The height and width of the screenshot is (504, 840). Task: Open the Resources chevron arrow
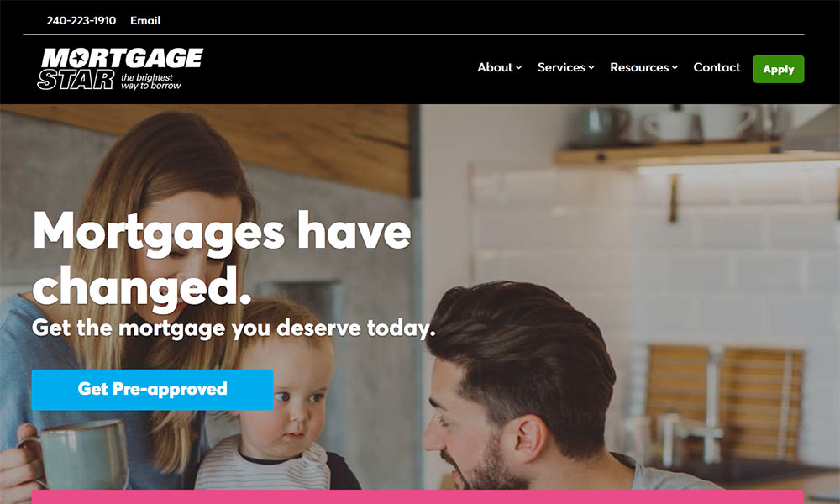tap(675, 67)
